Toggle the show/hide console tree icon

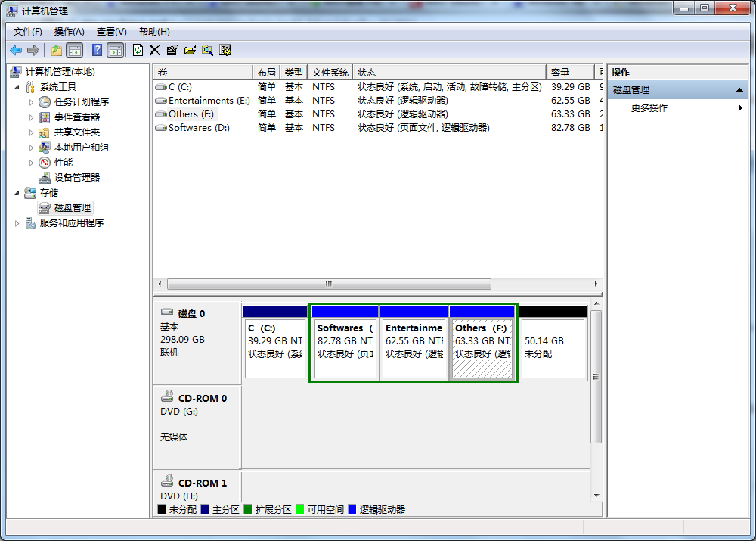[x=75, y=50]
